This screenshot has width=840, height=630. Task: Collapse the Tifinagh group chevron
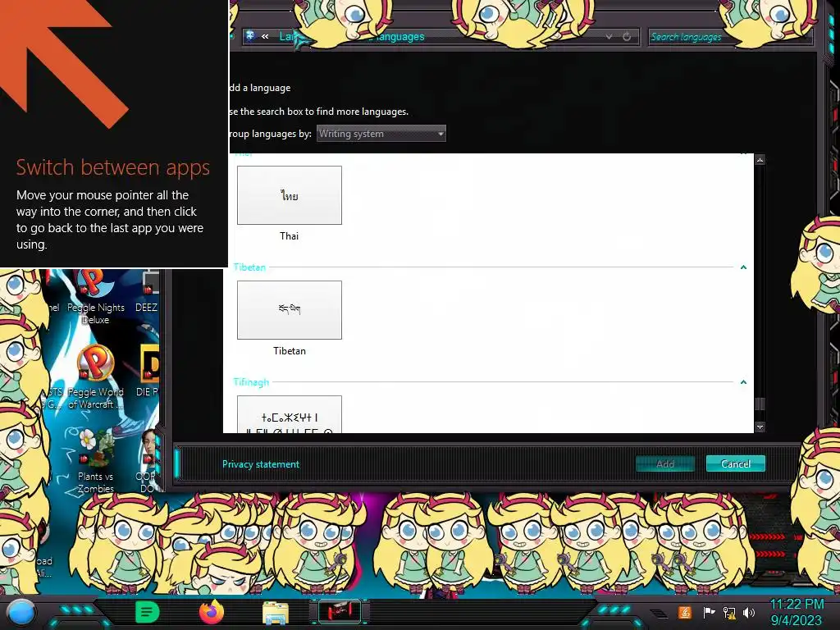coord(743,382)
